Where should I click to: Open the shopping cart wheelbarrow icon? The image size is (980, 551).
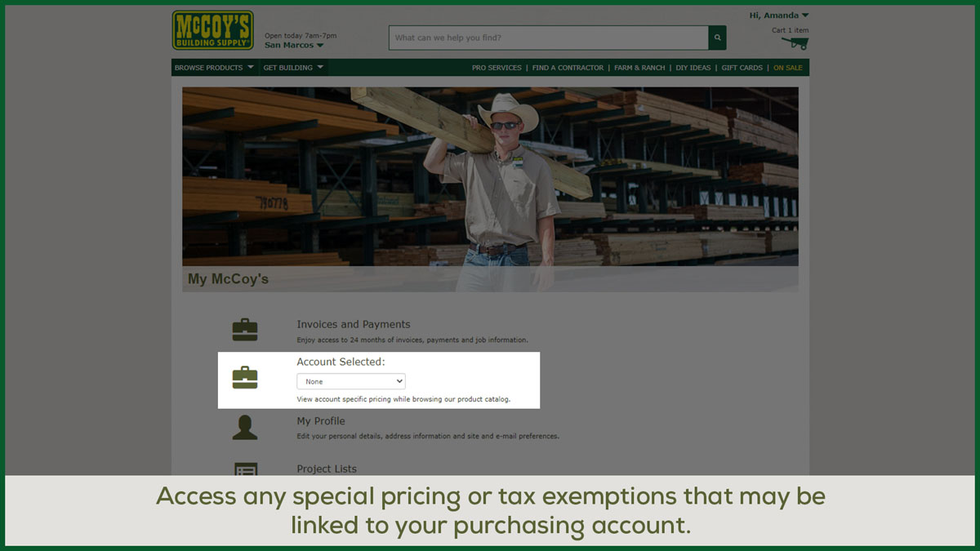795,43
